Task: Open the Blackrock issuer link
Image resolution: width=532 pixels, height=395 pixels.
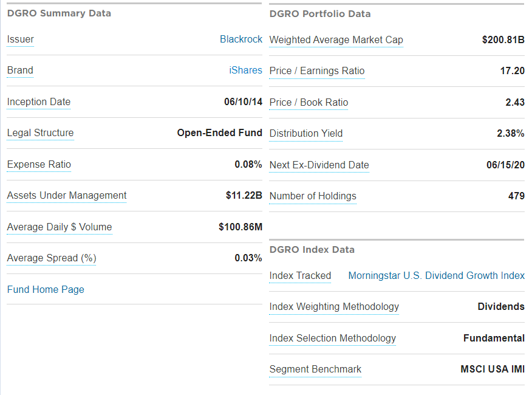Action: [x=241, y=39]
